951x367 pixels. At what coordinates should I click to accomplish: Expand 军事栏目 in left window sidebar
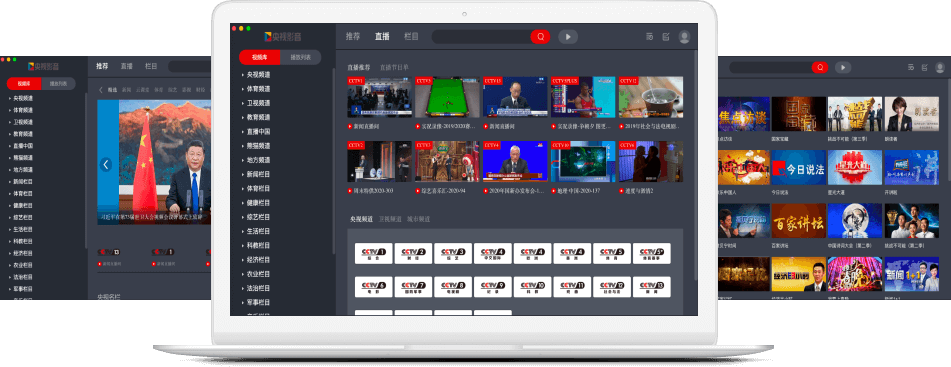point(23,289)
